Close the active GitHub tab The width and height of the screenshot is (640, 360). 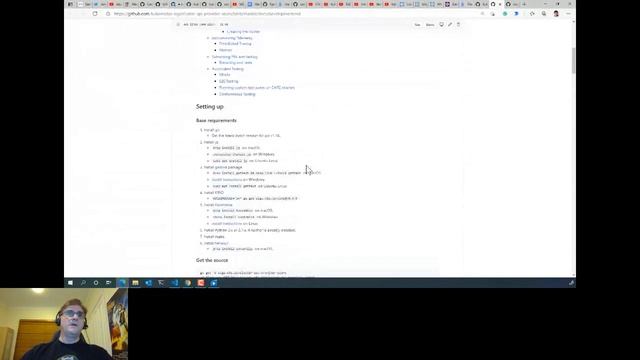pos(500,4)
